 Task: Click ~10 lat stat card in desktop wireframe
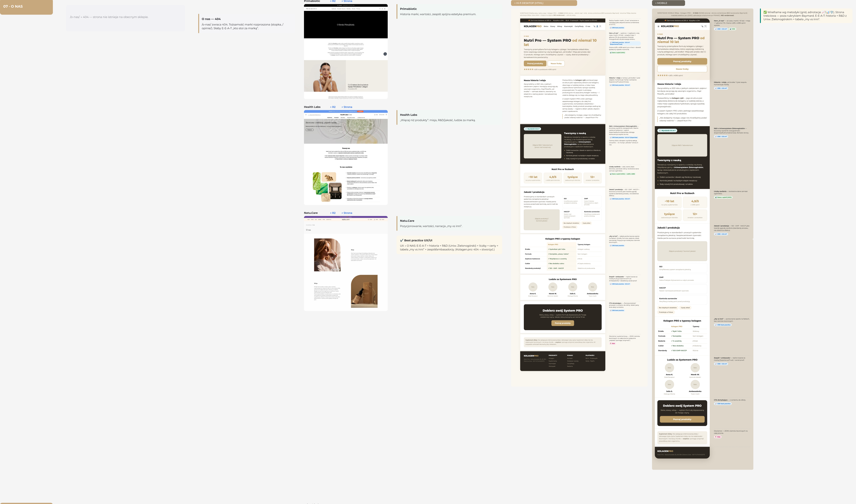point(533,178)
